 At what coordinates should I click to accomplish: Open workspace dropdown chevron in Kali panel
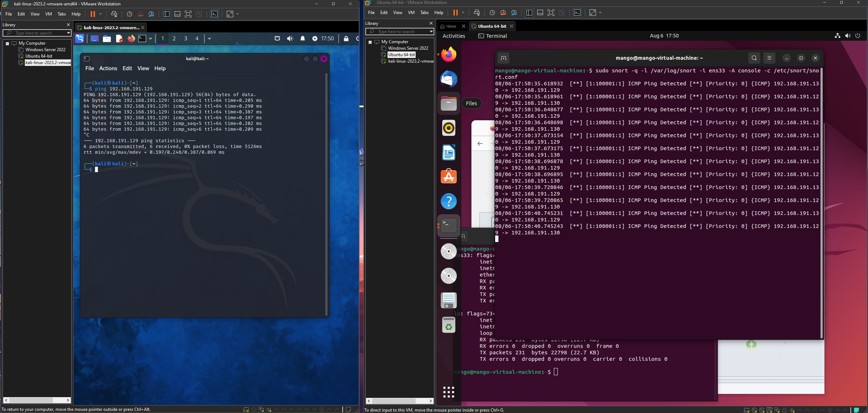coord(209,39)
